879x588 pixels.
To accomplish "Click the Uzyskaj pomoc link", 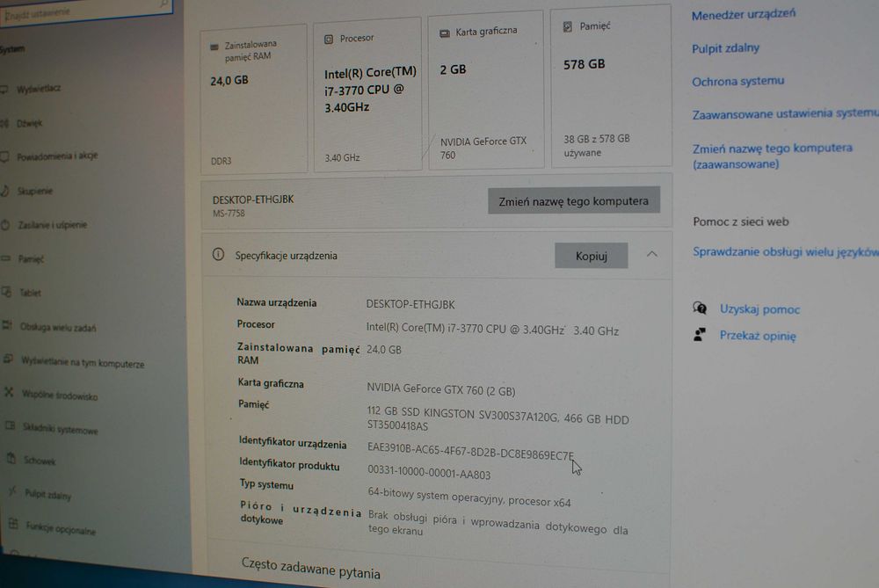I will point(759,309).
